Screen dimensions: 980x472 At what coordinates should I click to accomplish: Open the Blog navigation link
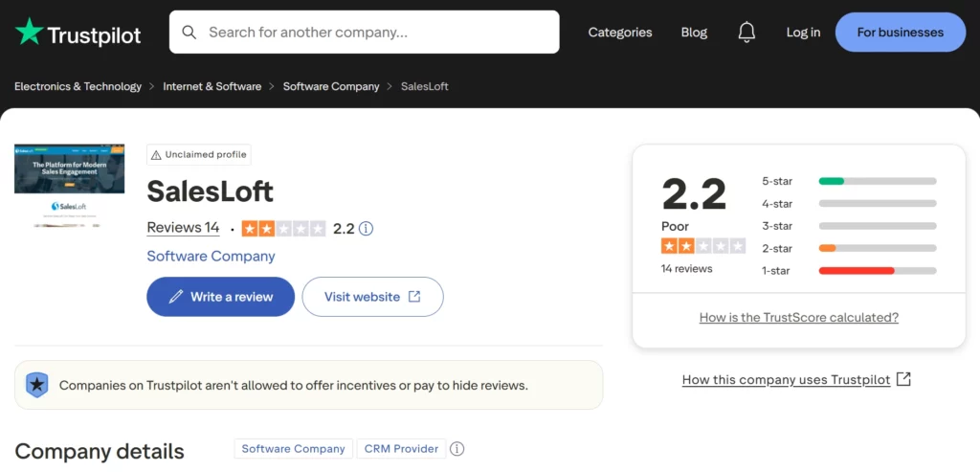(x=695, y=32)
